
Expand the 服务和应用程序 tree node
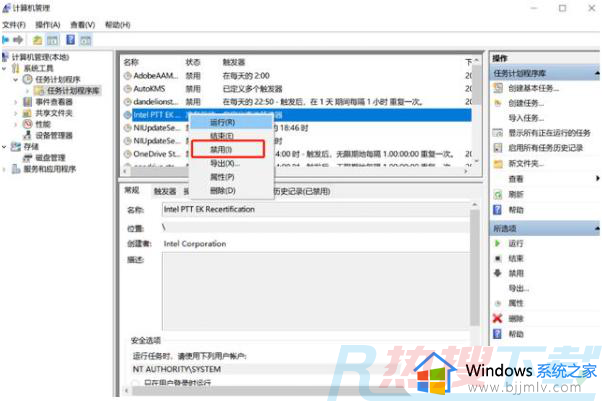pyautogui.click(x=4, y=169)
